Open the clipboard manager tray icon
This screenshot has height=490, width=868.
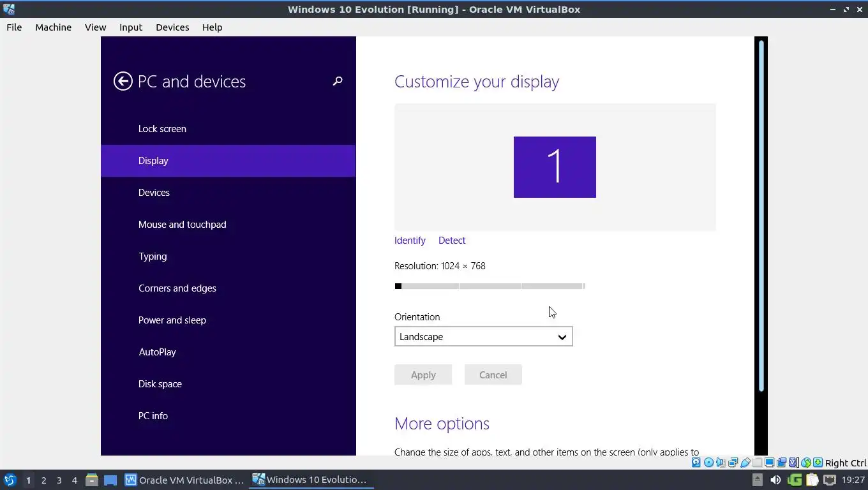pos(812,480)
